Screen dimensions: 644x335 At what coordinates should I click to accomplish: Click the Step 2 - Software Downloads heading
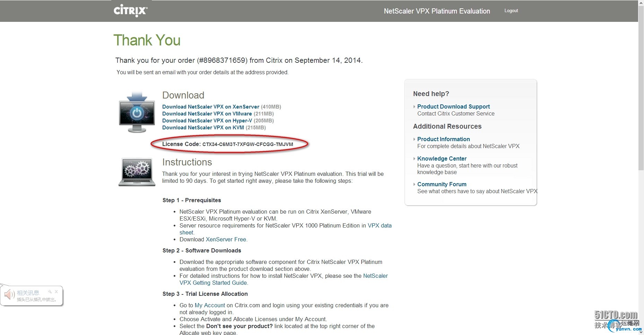[x=202, y=250]
